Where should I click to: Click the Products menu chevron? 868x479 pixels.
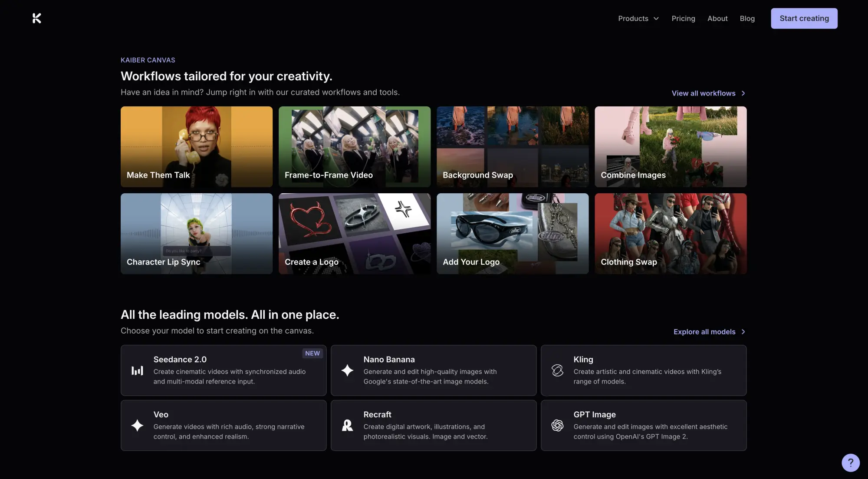tap(656, 19)
